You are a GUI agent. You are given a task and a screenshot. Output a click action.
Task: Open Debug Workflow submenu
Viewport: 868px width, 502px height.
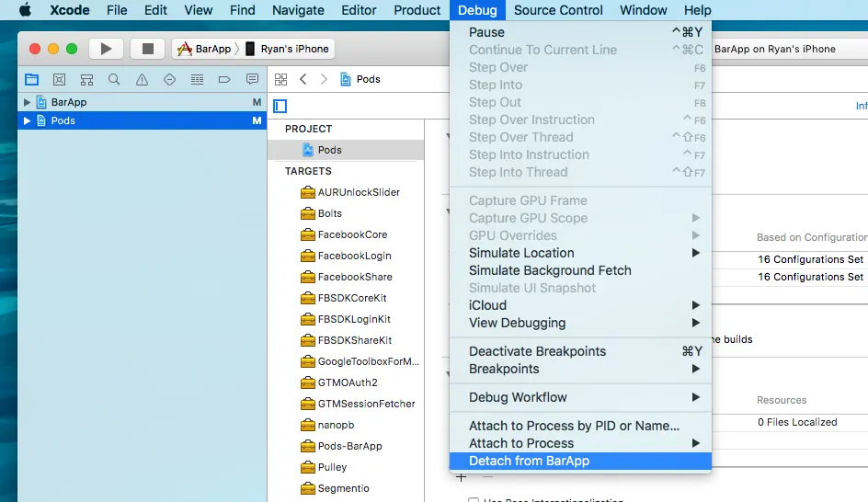tap(580, 397)
